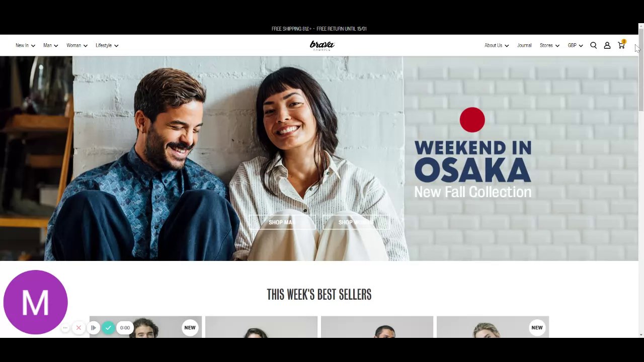Open the user account icon

(607, 45)
